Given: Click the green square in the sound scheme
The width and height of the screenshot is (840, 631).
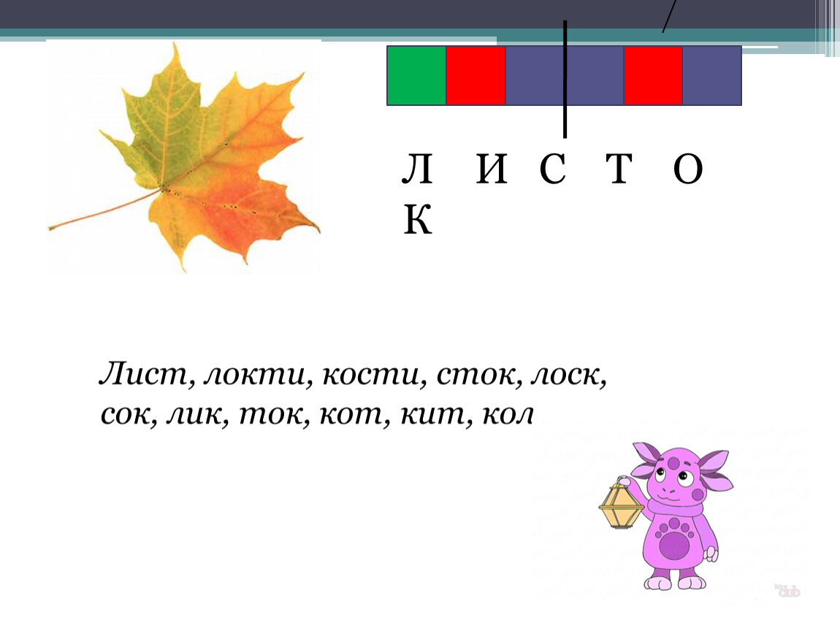Looking at the screenshot, I should pos(416,75).
